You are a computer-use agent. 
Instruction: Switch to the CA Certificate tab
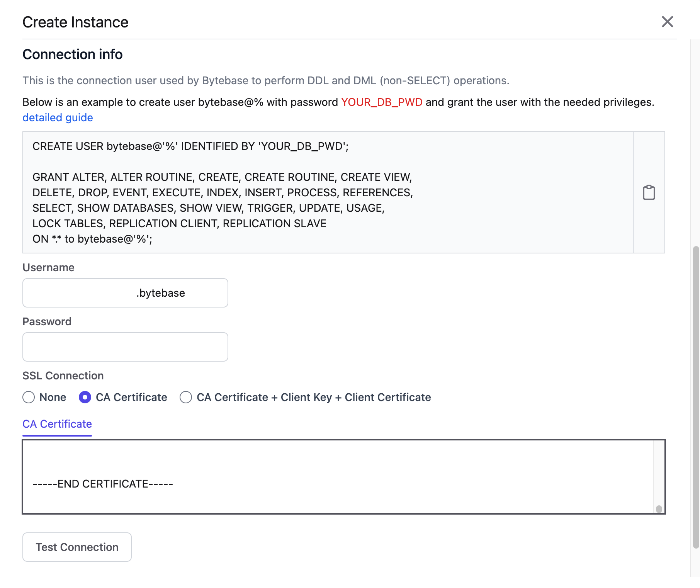coord(57,424)
